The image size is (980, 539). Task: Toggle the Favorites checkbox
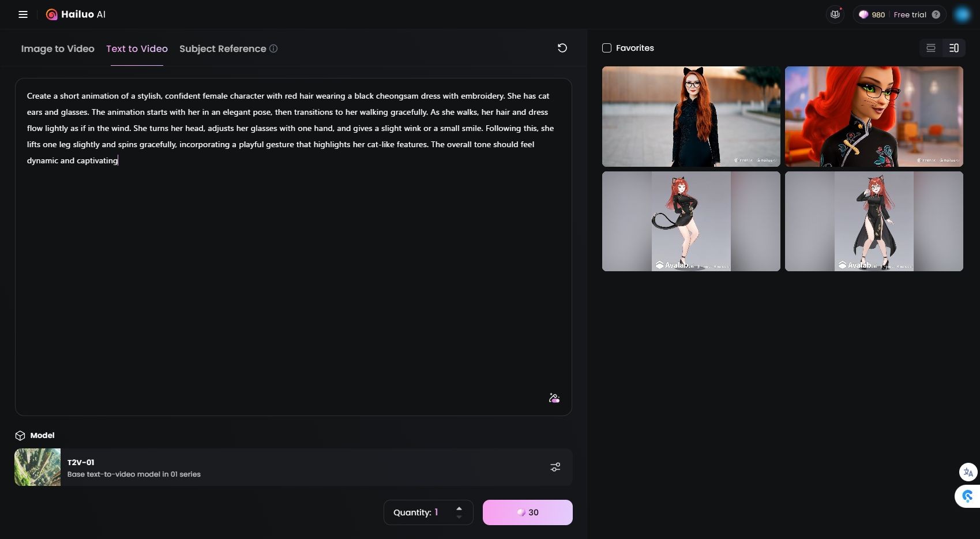point(607,48)
